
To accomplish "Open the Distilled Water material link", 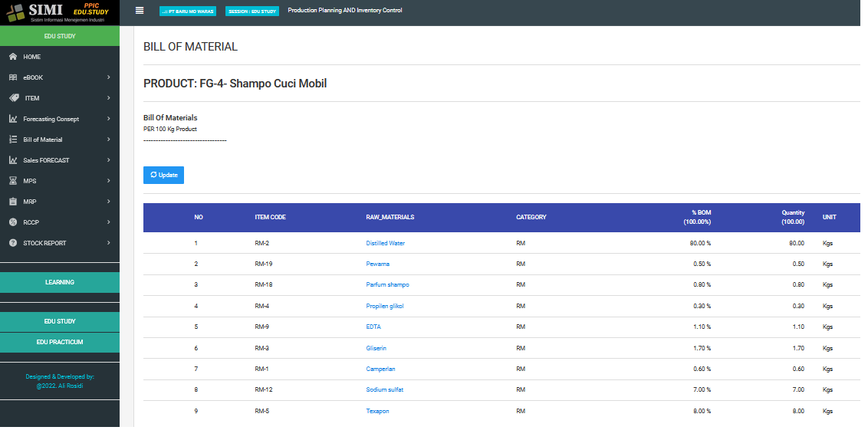I will tap(385, 243).
